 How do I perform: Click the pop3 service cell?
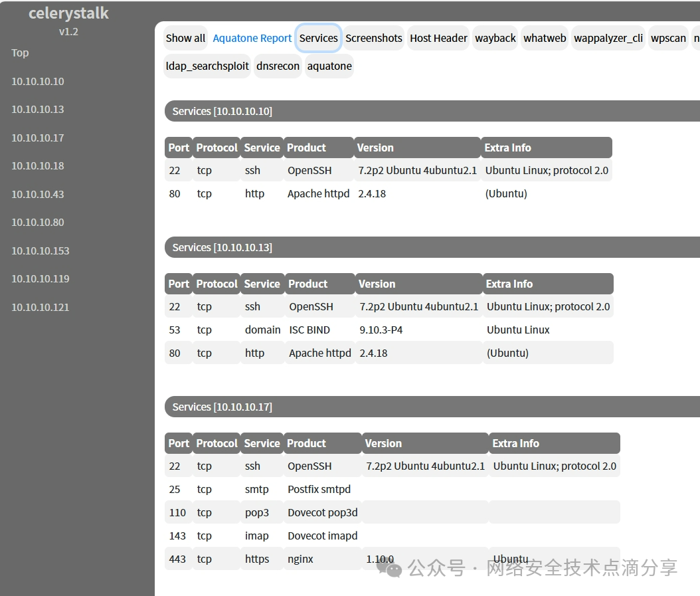point(257,513)
